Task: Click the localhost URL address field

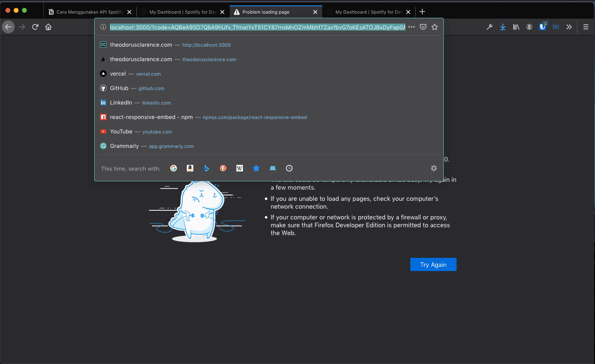Action: (x=257, y=27)
